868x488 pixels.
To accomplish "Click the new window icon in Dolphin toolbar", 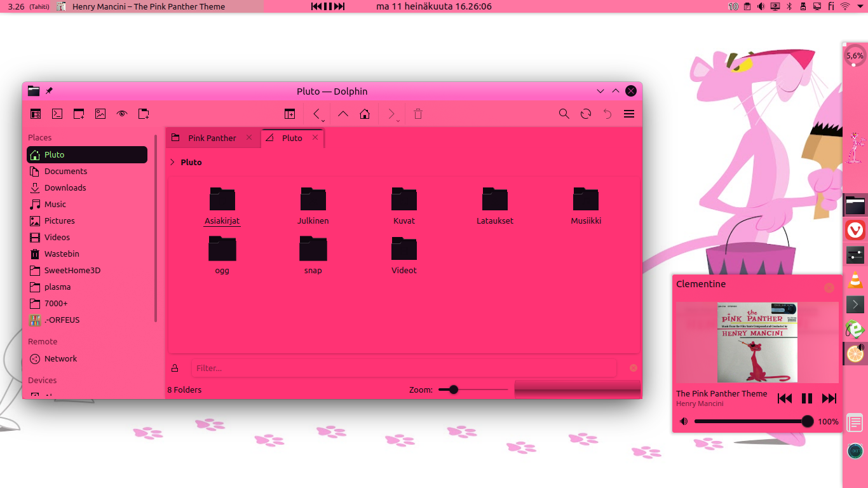I will point(79,114).
